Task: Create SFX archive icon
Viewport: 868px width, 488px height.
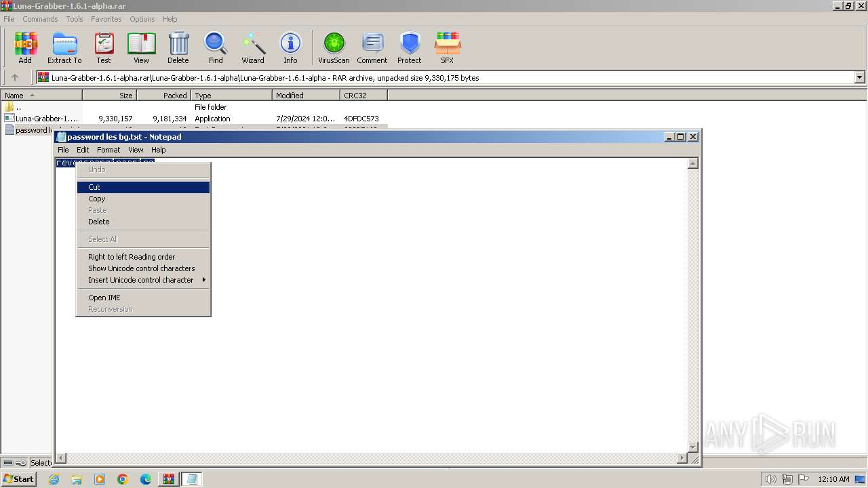Action: coord(448,48)
